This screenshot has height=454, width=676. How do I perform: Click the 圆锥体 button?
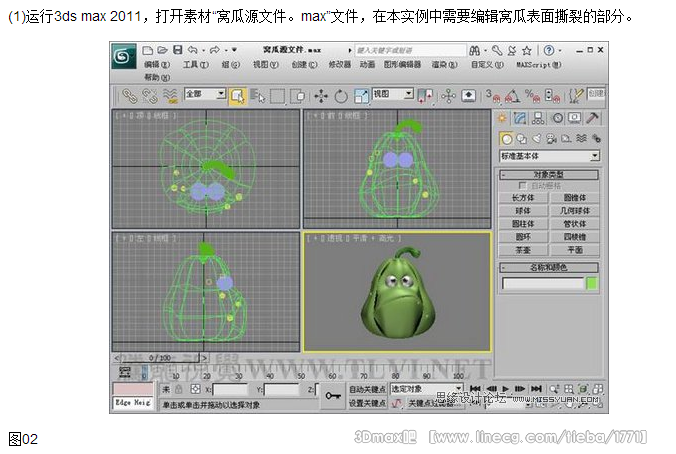[575, 198]
